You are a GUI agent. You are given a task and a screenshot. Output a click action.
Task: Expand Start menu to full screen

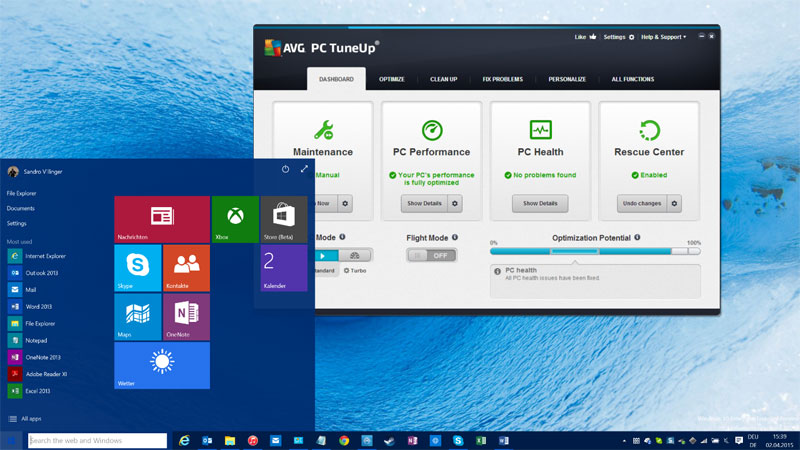[304, 169]
